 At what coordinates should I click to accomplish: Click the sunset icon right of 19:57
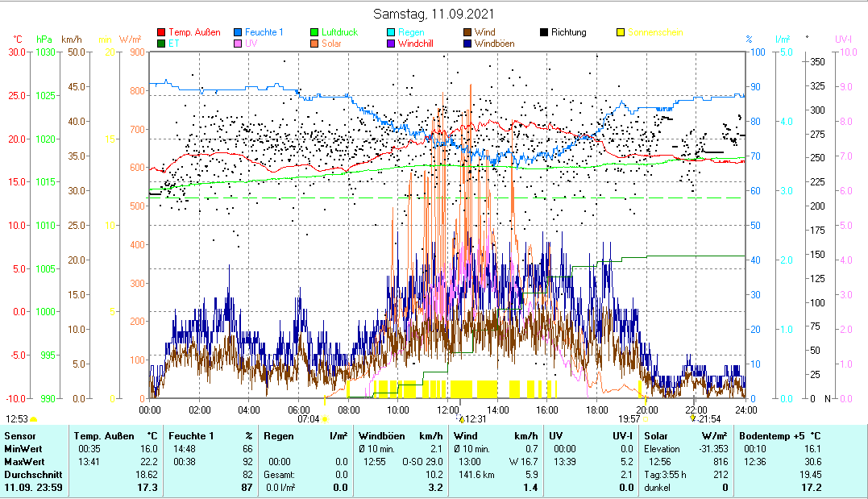[646, 419]
